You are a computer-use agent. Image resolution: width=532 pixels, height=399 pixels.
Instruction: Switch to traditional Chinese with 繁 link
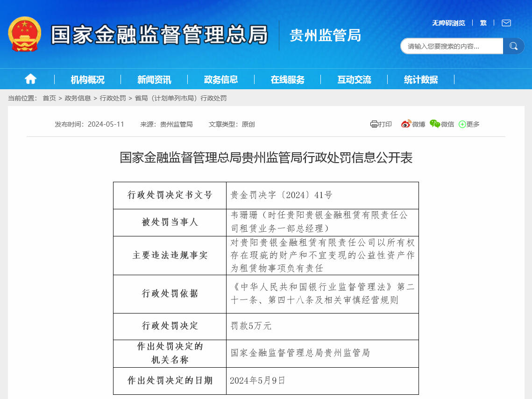tap(483, 23)
